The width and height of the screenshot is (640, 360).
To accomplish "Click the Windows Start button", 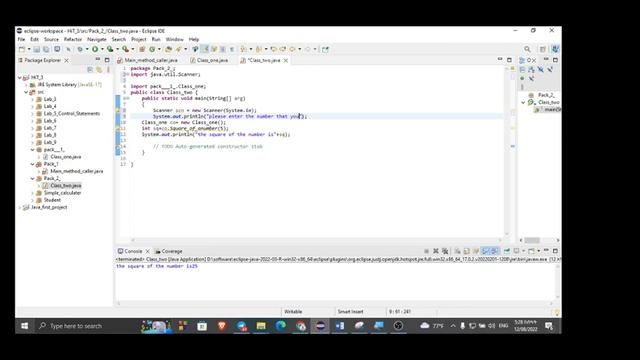I will tap(24, 326).
